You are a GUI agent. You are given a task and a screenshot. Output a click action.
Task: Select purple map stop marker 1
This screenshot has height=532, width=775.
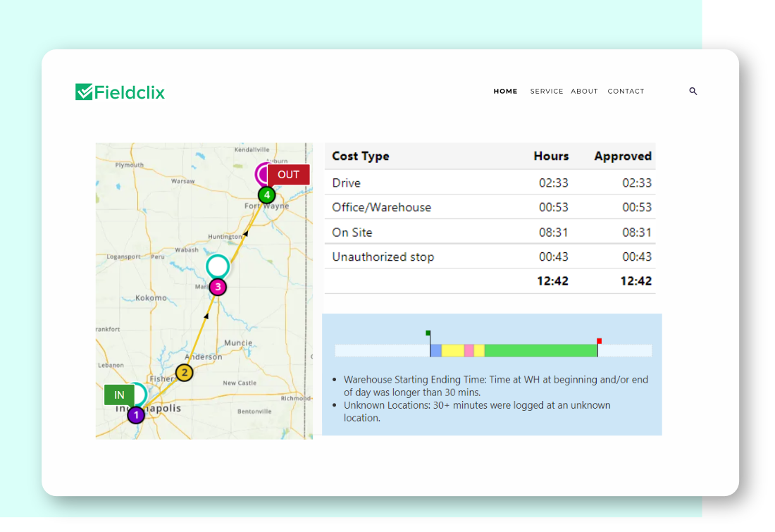[x=136, y=415]
